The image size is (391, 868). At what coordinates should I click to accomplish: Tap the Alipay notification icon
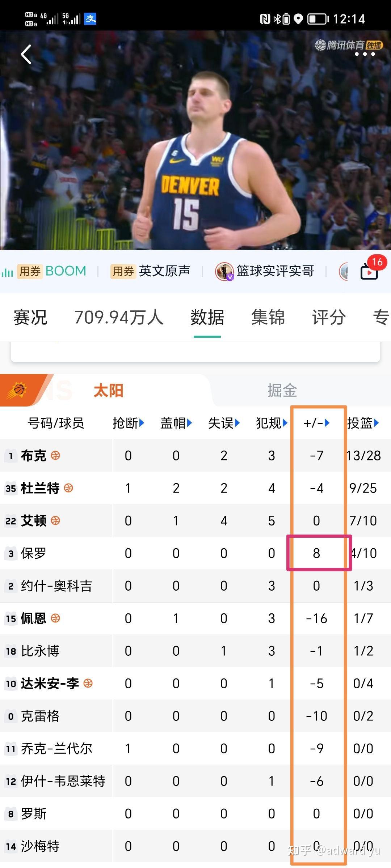(90, 18)
